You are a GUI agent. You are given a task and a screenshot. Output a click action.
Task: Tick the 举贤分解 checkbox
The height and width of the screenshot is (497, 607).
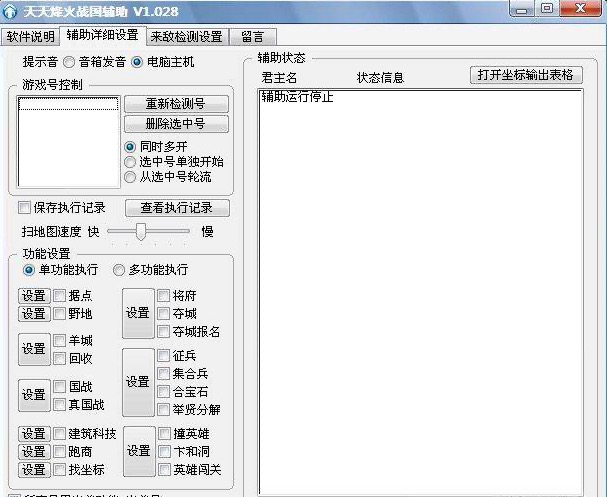click(163, 410)
